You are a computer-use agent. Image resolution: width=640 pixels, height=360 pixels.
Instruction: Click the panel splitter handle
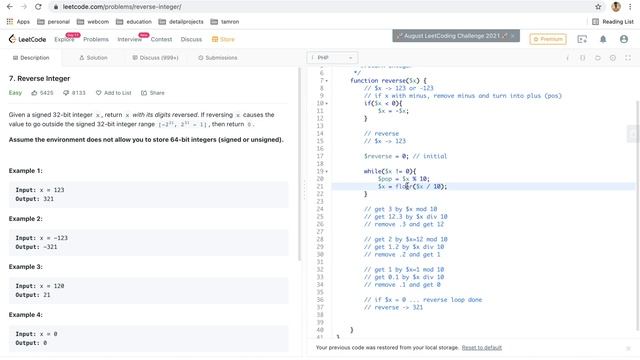(304, 191)
